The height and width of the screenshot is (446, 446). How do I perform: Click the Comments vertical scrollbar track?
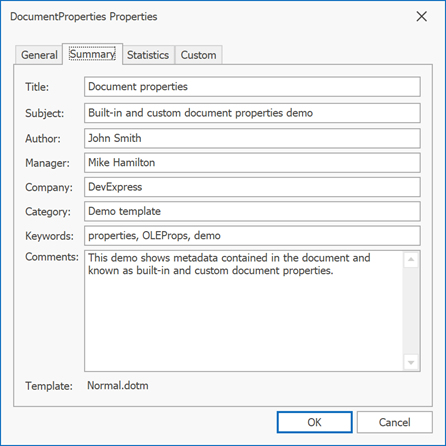point(411,311)
